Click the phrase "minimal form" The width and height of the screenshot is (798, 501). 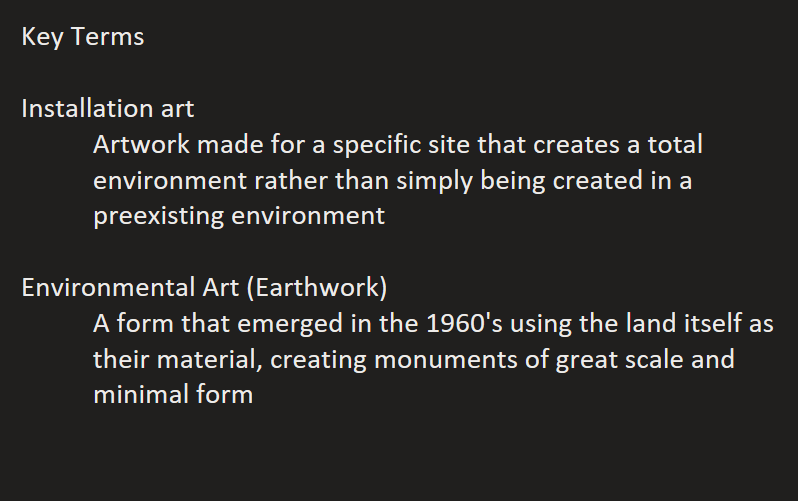[172, 395]
